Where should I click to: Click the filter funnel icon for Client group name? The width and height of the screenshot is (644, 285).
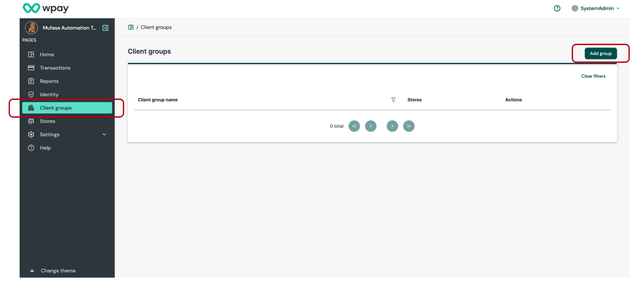393,100
